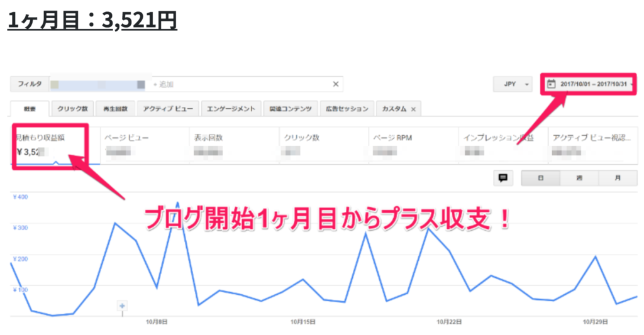The image size is (644, 335).
Task: Open the 広告セッション tab
Action: [347, 109]
